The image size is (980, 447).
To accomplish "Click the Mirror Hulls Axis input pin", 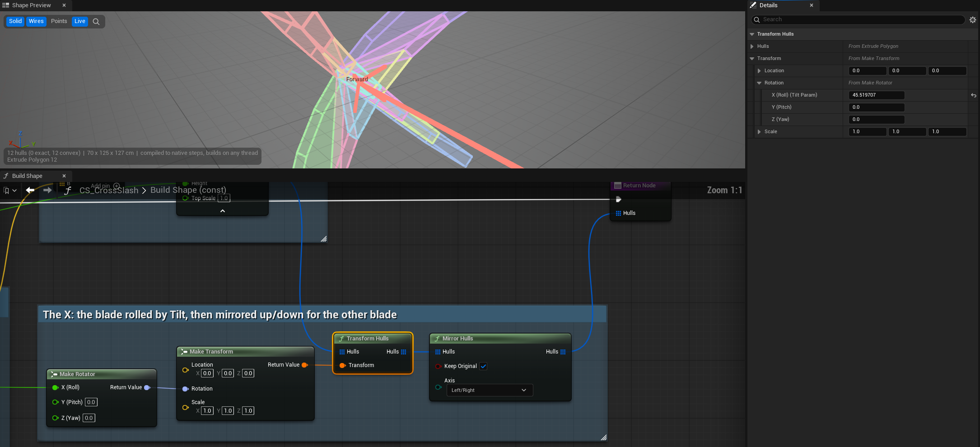I will pos(438,387).
